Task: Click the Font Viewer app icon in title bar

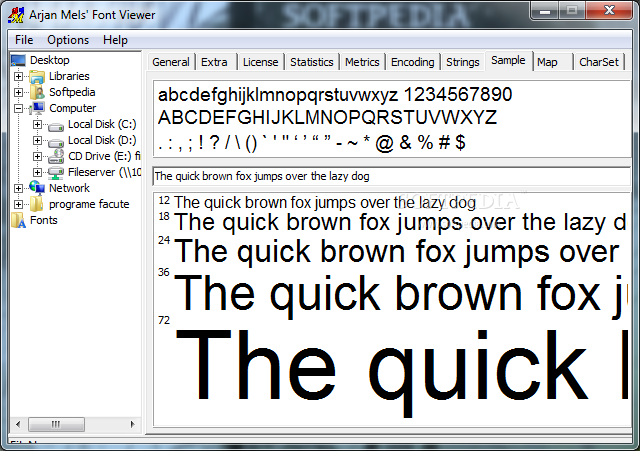Action: 16,15
